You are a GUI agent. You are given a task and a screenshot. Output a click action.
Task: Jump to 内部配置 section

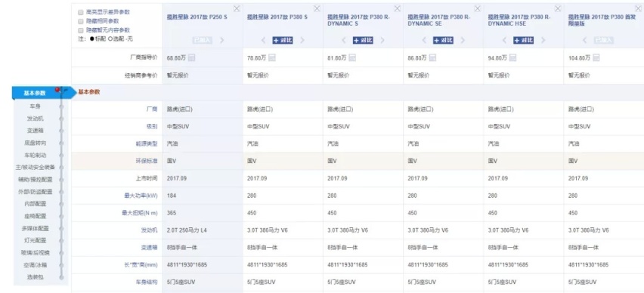pyautogui.click(x=35, y=204)
